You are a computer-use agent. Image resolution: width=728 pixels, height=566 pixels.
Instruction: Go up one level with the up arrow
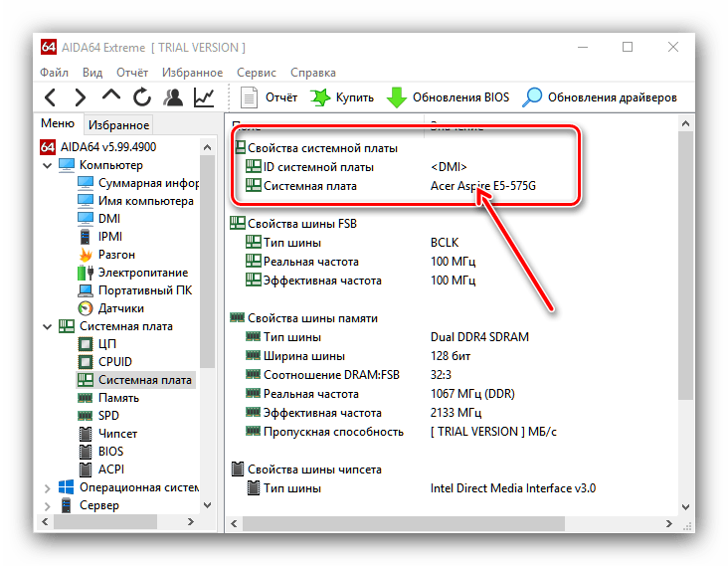point(111,95)
